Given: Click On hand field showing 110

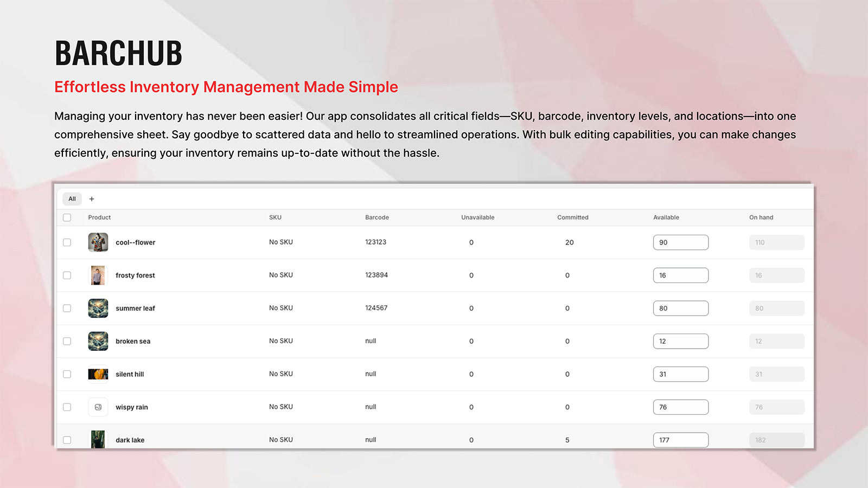Looking at the screenshot, I should pos(777,242).
